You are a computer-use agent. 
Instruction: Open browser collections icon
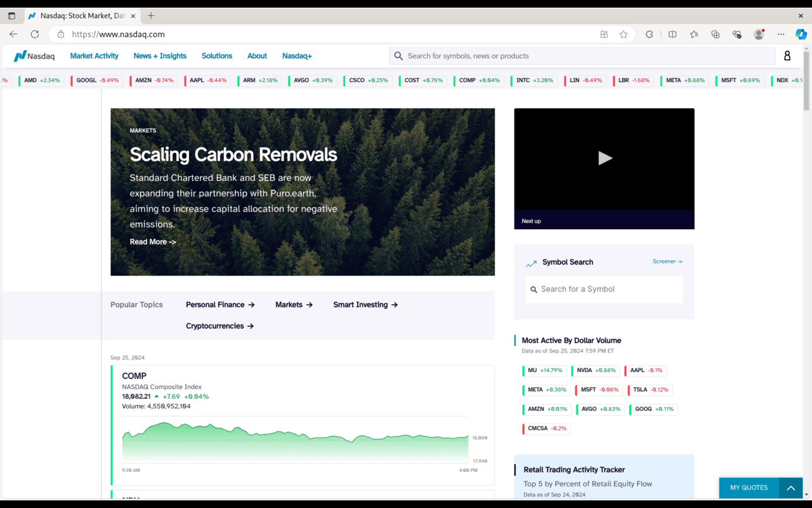[716, 34]
